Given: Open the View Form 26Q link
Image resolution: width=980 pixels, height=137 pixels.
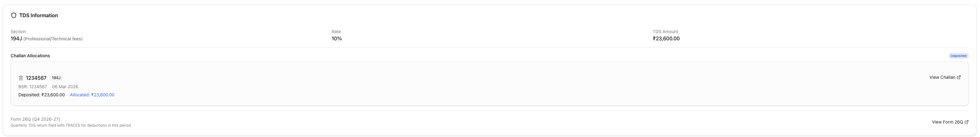Looking at the screenshot, I should [x=947, y=122].
